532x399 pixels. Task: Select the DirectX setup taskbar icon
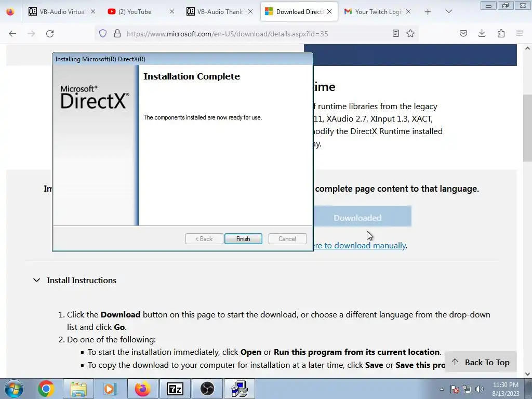(x=240, y=389)
